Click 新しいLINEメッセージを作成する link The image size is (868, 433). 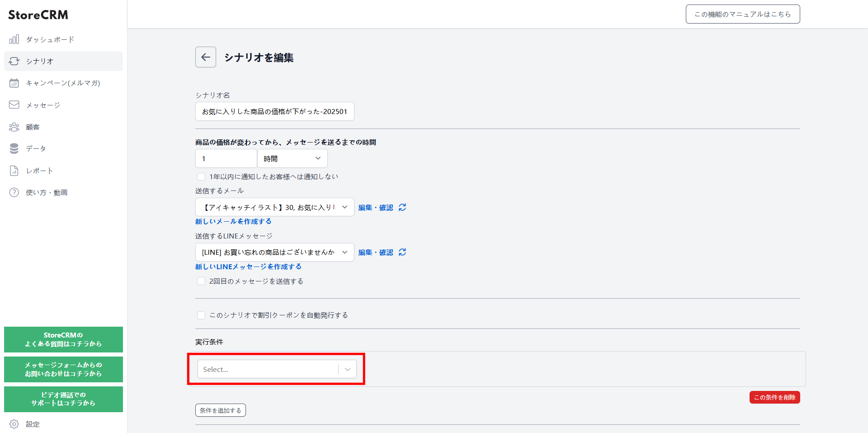click(248, 266)
